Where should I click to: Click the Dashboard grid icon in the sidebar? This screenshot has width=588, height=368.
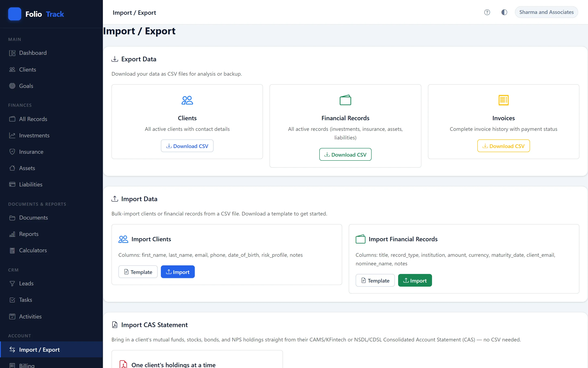[12, 53]
